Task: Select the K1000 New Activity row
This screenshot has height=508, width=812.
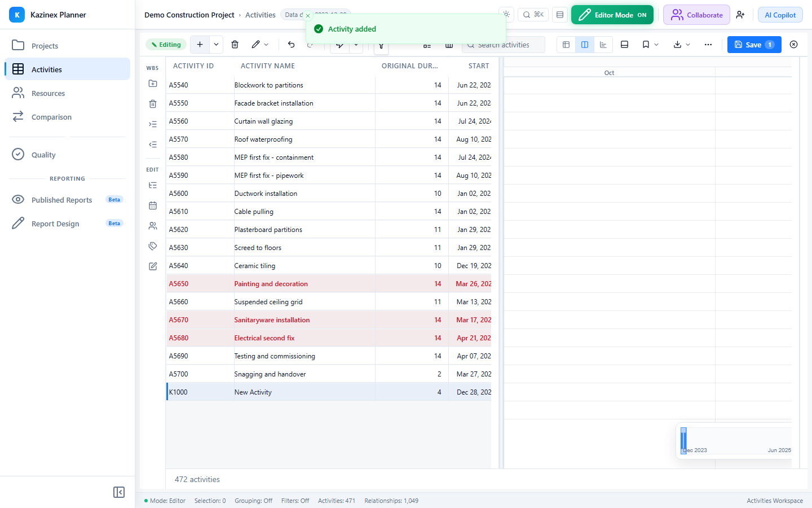Action: [329, 392]
